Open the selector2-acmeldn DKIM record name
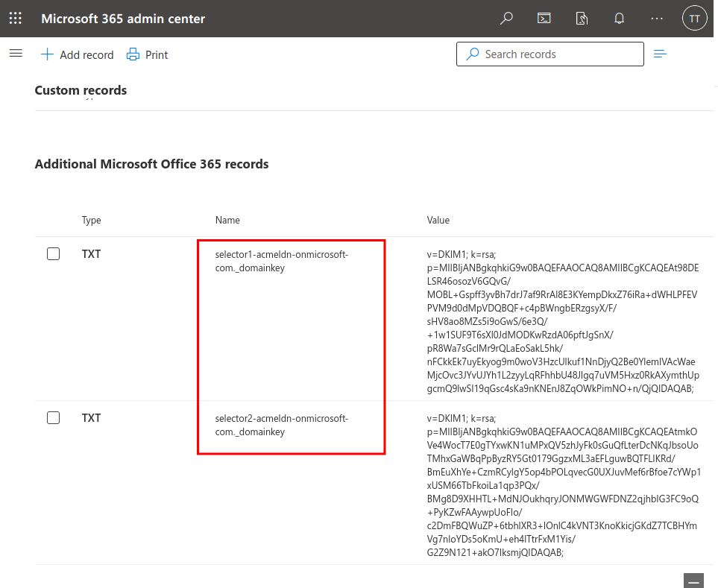 click(x=281, y=425)
